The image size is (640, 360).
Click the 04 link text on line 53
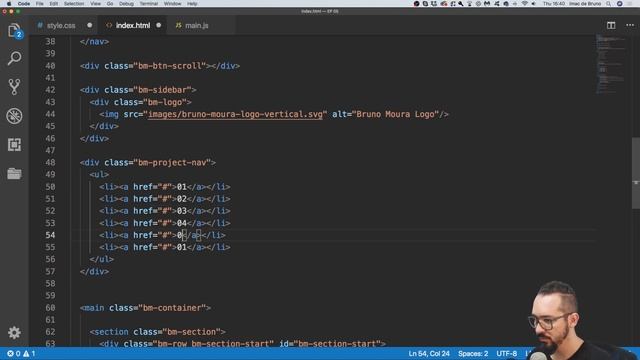(182, 223)
